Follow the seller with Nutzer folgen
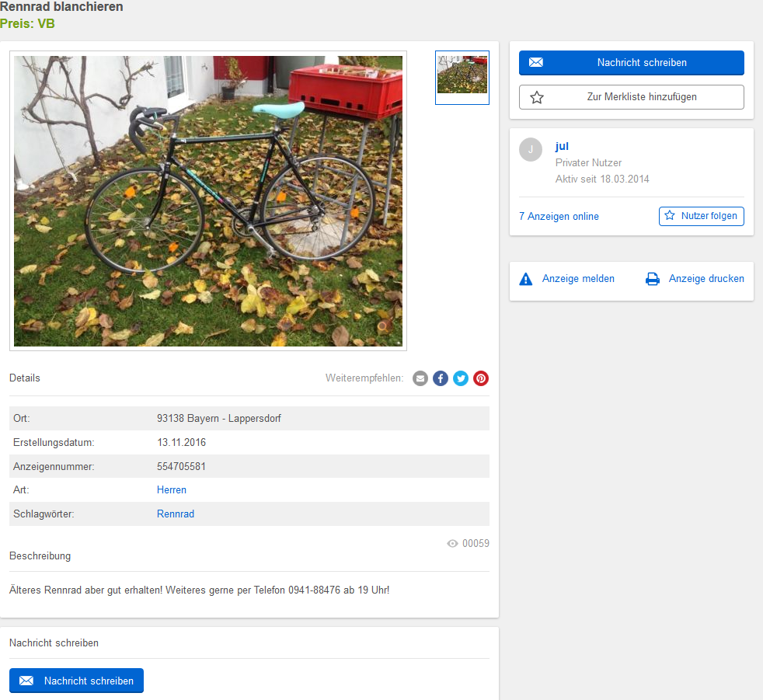This screenshot has width=763, height=700. pos(701,216)
